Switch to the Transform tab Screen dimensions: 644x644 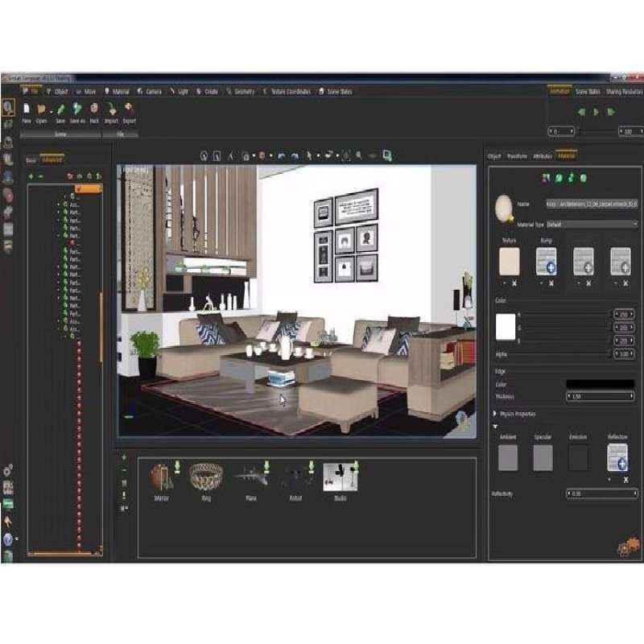pos(518,157)
